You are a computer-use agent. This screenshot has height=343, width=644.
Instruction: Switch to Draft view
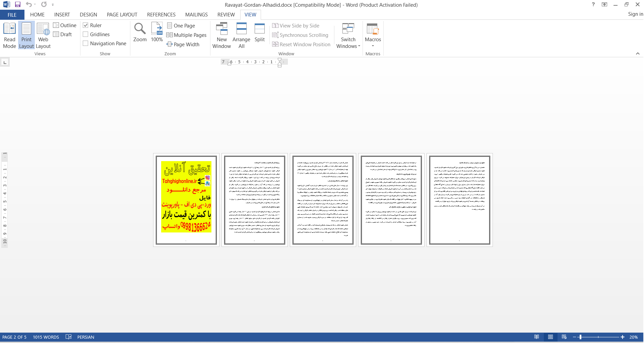click(63, 35)
